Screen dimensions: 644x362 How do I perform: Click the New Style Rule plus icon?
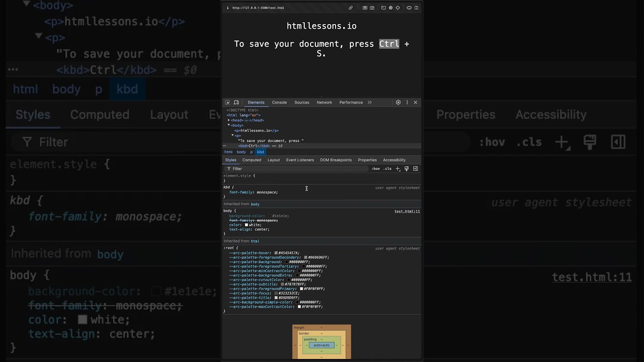click(x=398, y=169)
